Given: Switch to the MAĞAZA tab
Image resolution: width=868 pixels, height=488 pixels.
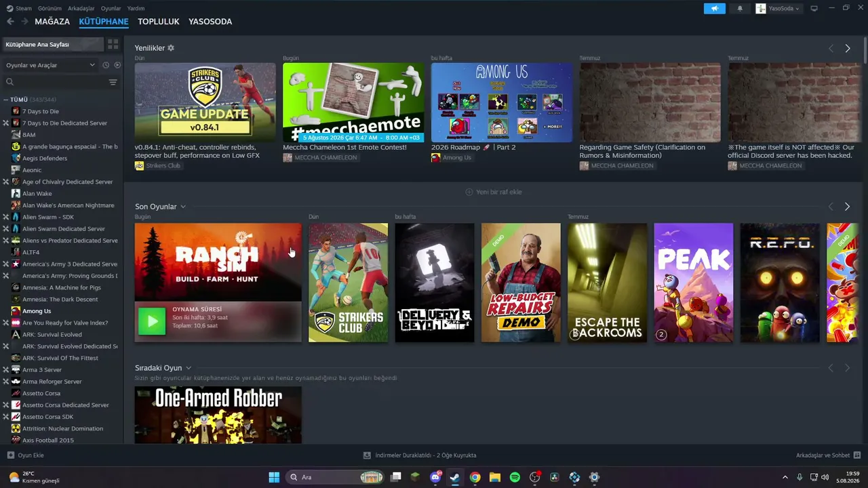Looking at the screenshot, I should [52, 22].
